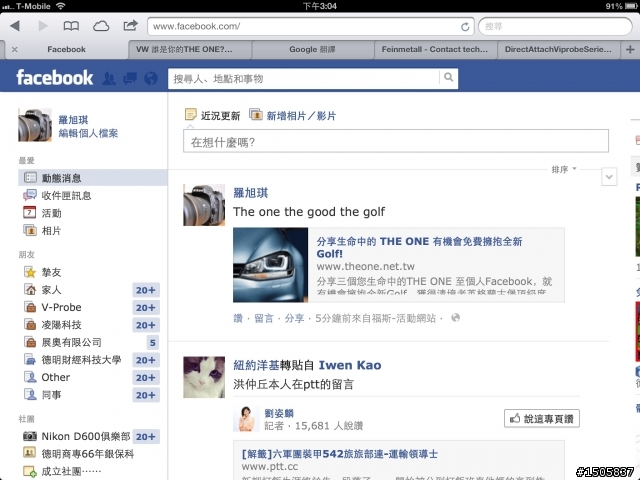Click the 收件匣訊息 inbox icon
Screen dimensions: 640x480
point(30,195)
